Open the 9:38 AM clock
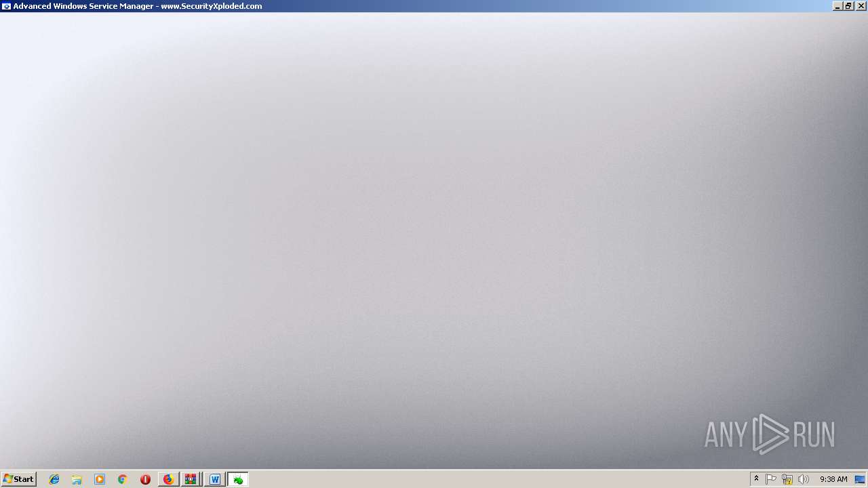 (833, 479)
